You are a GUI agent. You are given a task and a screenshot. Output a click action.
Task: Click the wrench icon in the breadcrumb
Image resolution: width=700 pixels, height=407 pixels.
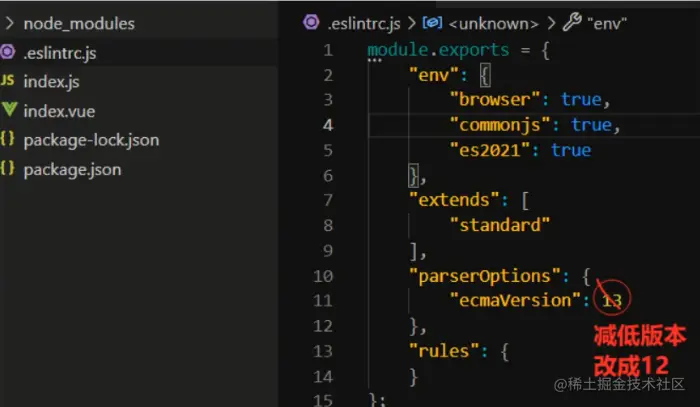(572, 22)
